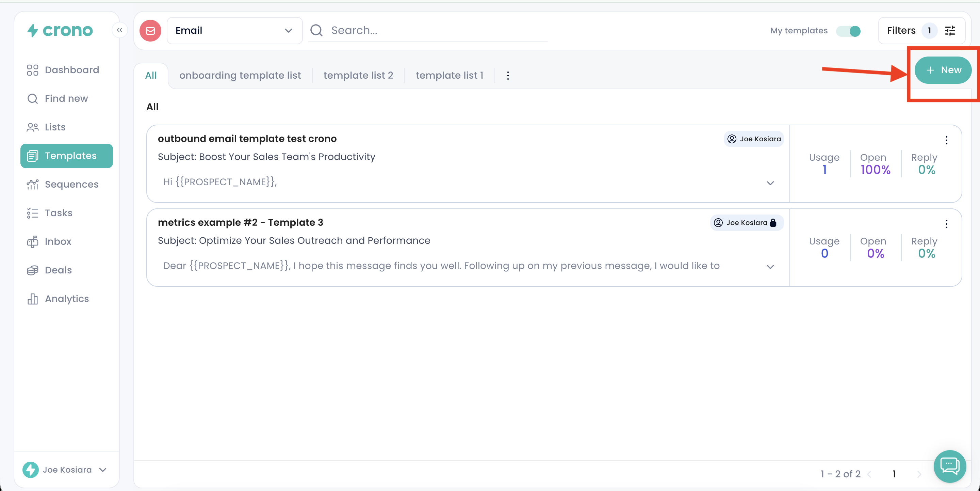Open the Analytics section in the sidebar
The height and width of the screenshot is (491, 980).
pyautogui.click(x=67, y=299)
